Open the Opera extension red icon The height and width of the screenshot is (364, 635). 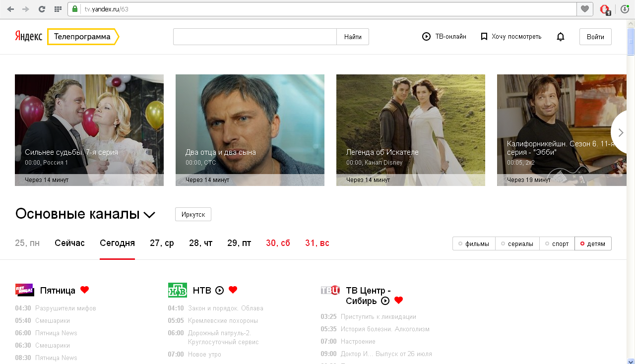click(x=605, y=9)
